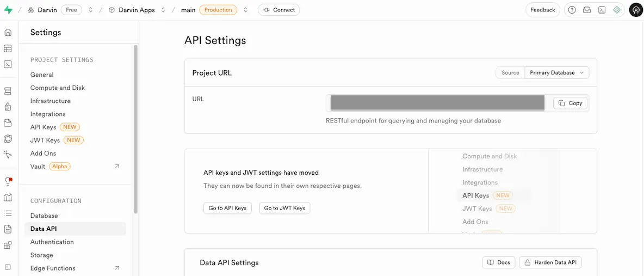
Task: Open JWT Keys settings in left menu
Action: pyautogui.click(x=45, y=140)
